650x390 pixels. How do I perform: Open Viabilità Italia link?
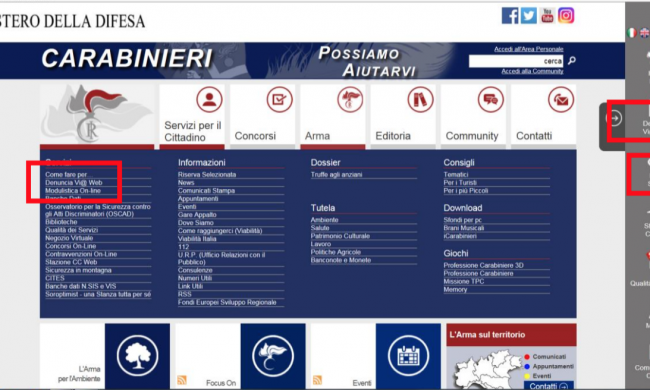click(197, 239)
